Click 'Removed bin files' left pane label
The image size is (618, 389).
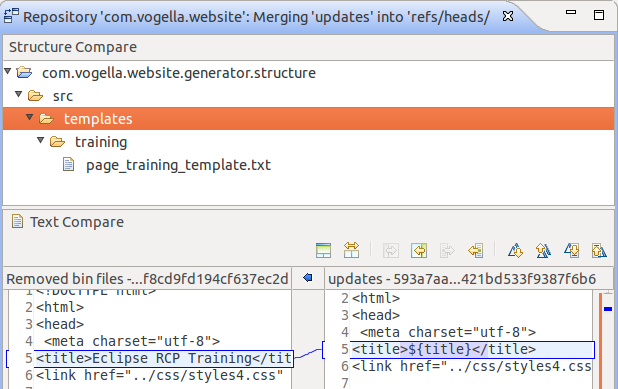[147, 279]
